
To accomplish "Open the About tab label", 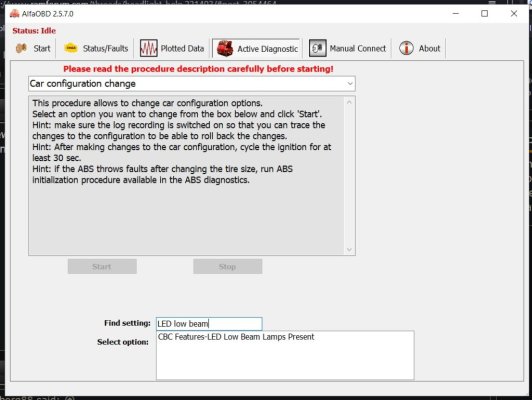I will pyautogui.click(x=429, y=49).
